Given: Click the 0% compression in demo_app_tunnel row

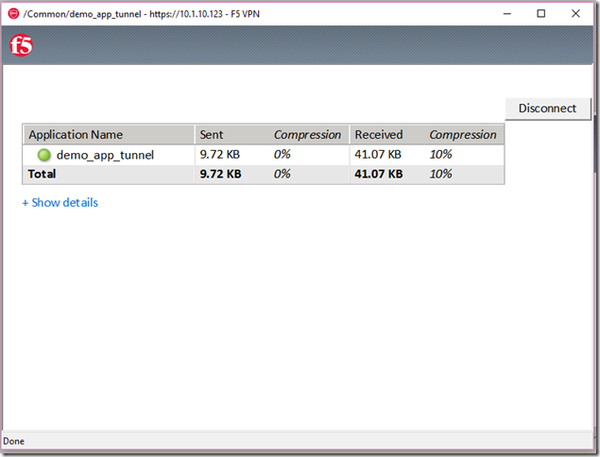Looking at the screenshot, I should point(282,154).
